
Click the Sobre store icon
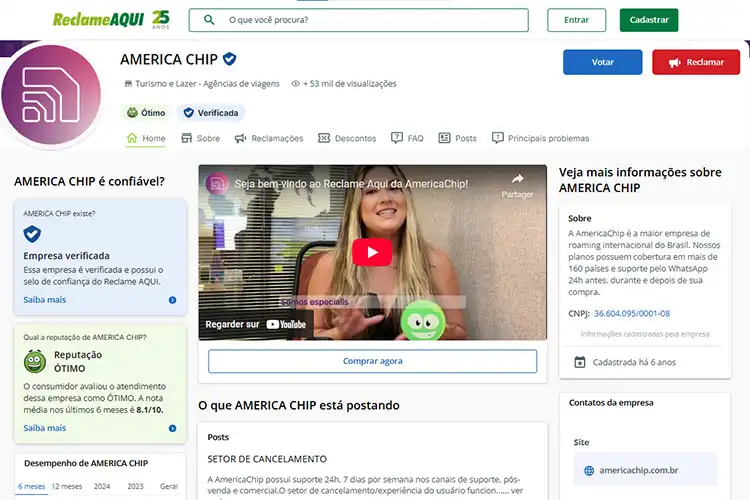187,138
